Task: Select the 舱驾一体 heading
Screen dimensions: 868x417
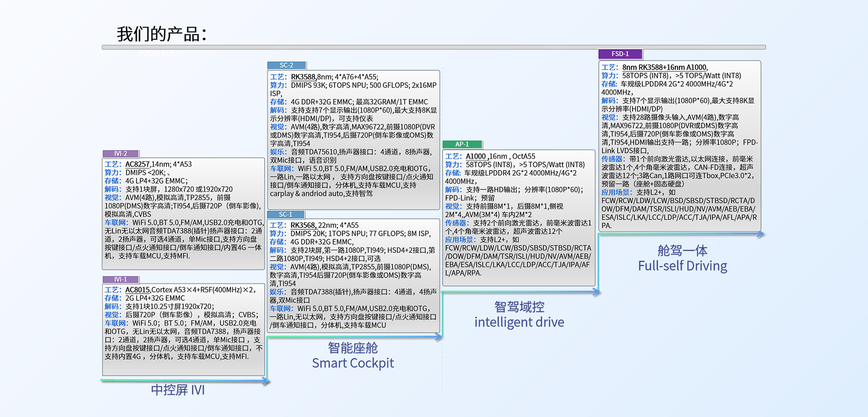Action: pyautogui.click(x=683, y=251)
